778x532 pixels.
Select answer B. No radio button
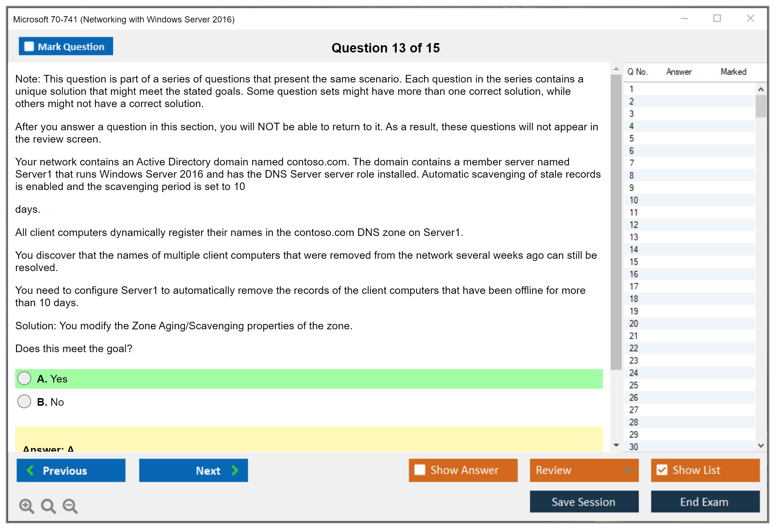tap(24, 401)
